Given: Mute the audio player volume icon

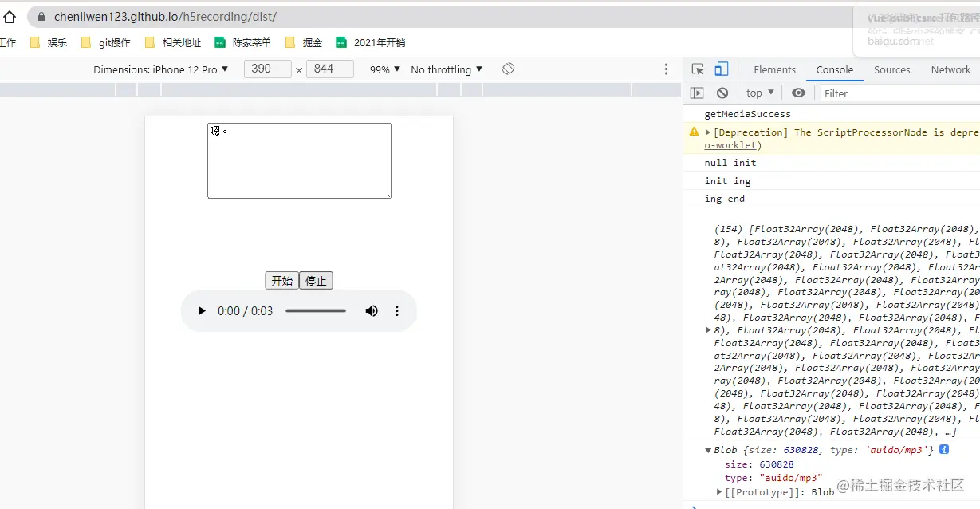Looking at the screenshot, I should coord(372,311).
